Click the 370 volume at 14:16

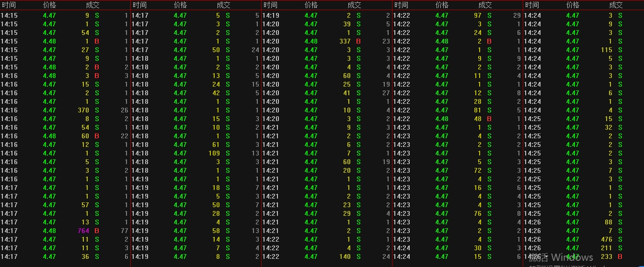[x=83, y=110]
